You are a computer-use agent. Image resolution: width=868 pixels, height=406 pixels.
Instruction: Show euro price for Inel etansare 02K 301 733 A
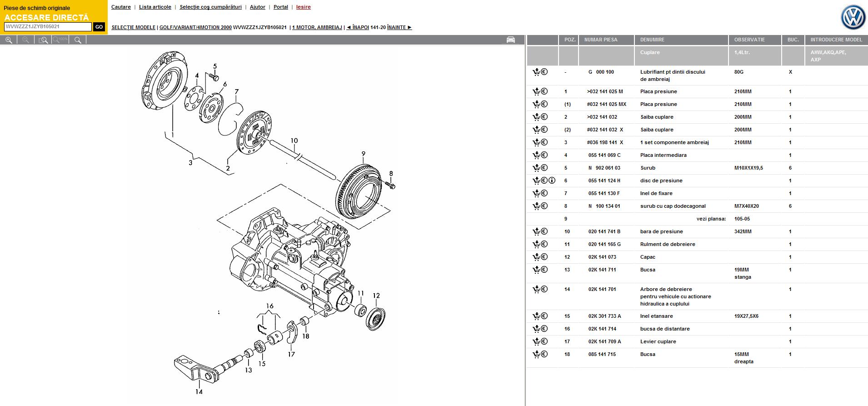coord(544,316)
